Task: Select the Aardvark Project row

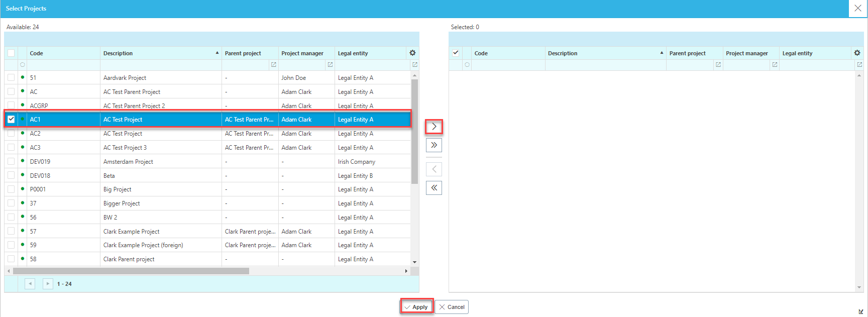Action: tap(207, 77)
